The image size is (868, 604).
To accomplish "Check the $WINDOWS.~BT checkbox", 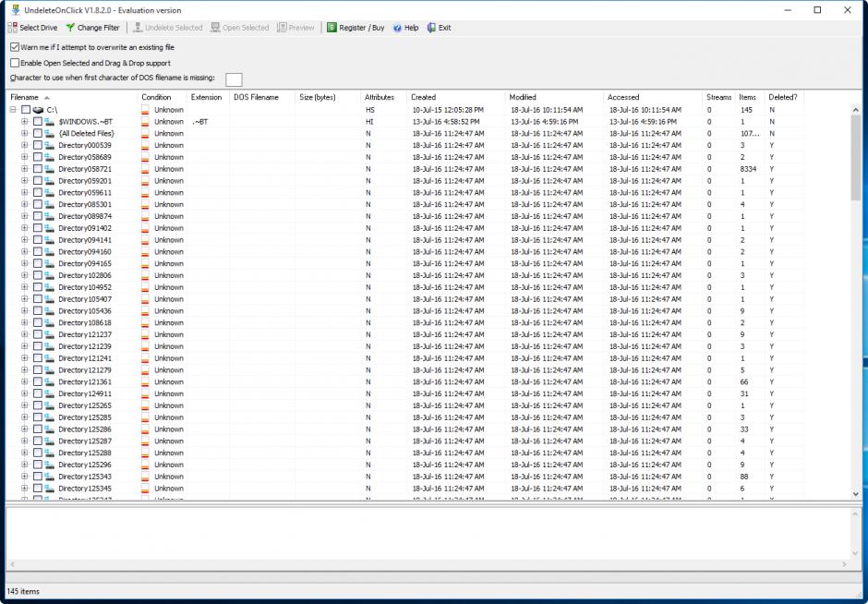I will pyautogui.click(x=38, y=121).
